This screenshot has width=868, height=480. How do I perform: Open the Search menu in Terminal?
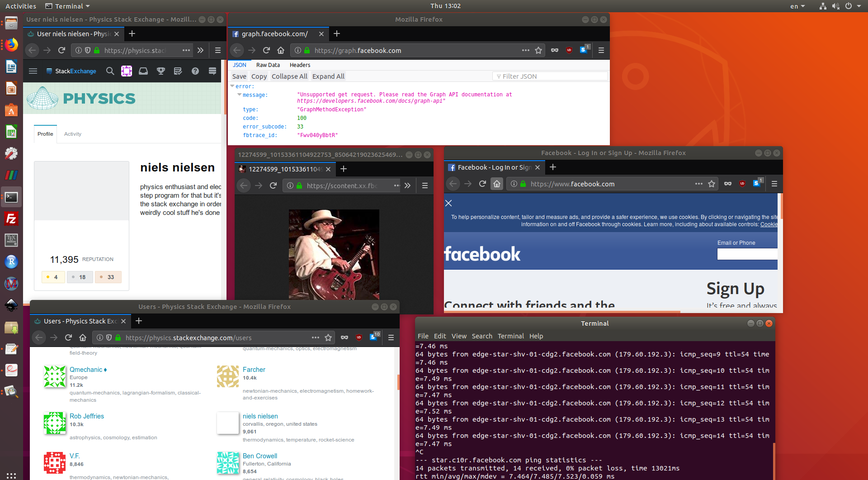coord(482,336)
